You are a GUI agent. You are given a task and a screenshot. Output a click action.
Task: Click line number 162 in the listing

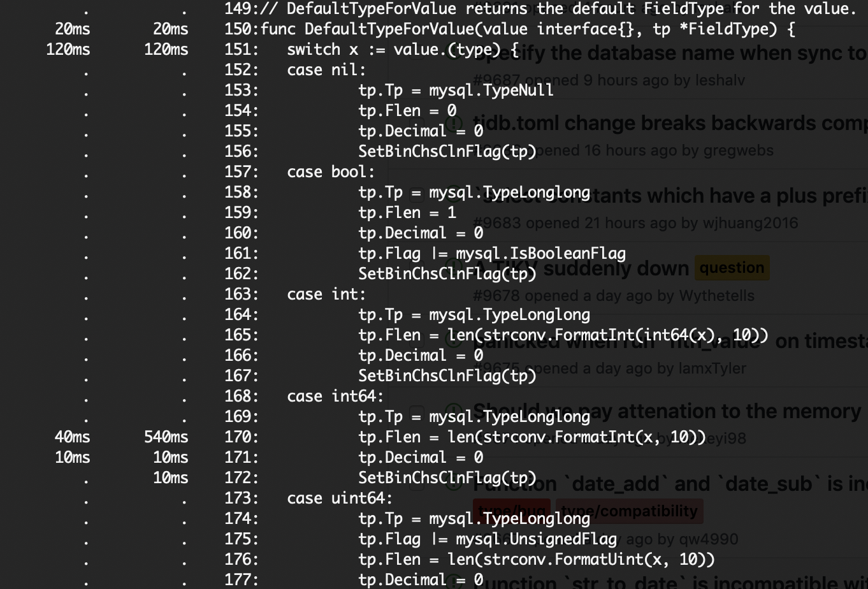click(x=242, y=274)
